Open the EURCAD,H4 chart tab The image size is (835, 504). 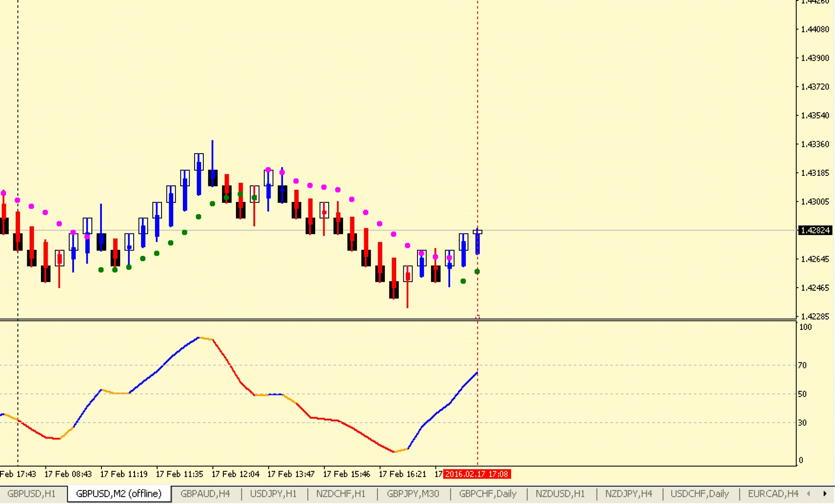[773, 494]
